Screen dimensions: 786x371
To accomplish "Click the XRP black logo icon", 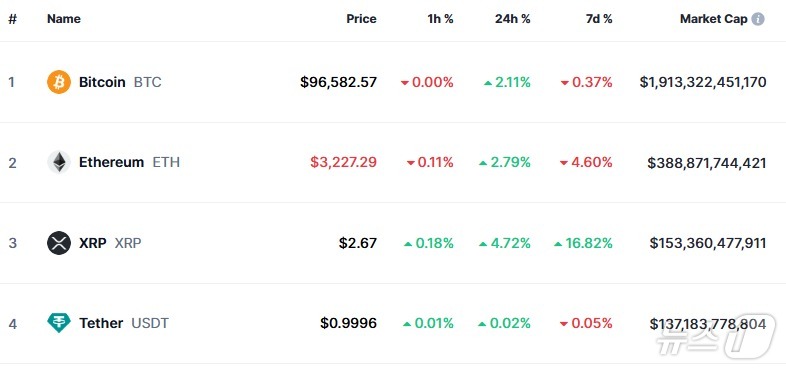I will tap(59, 243).
